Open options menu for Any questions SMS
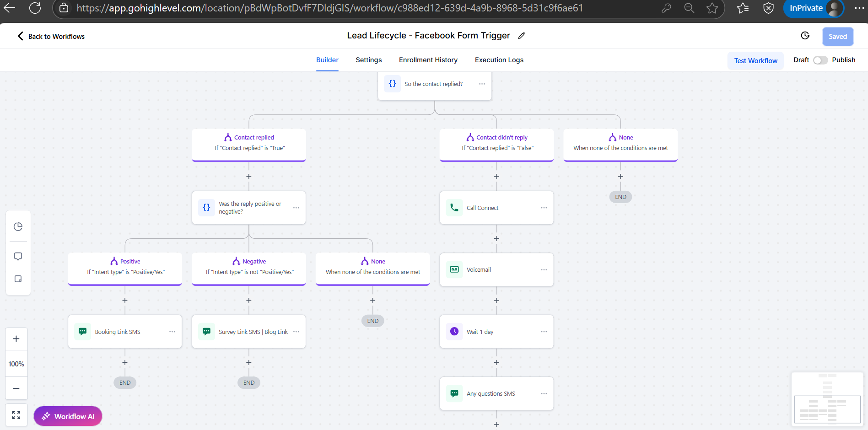Viewport: 868px width, 430px height. click(x=544, y=393)
